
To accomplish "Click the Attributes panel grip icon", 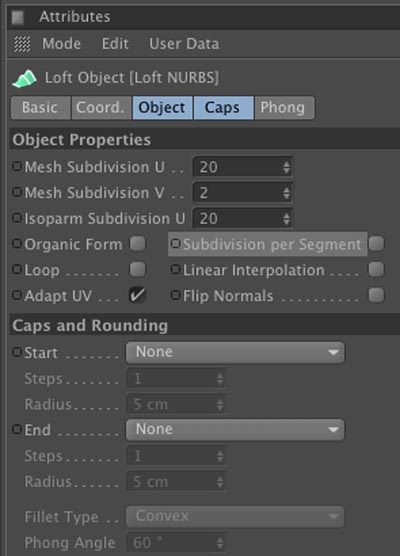I will [x=17, y=17].
